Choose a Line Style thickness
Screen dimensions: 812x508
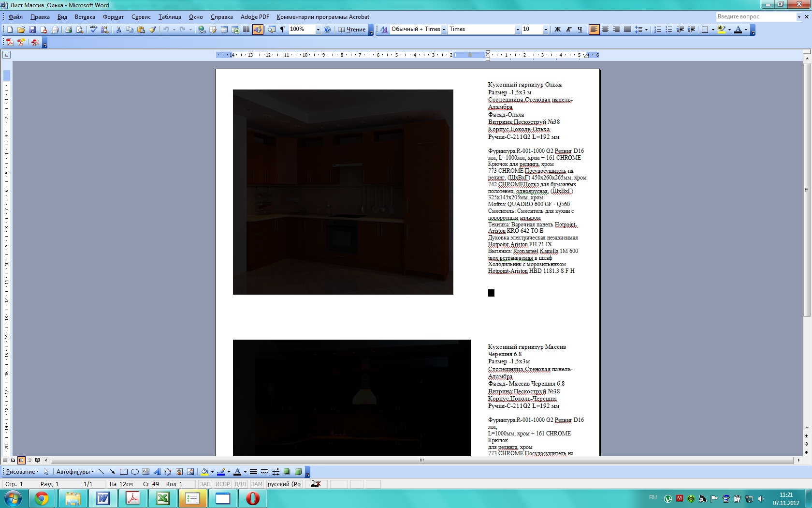(253, 472)
